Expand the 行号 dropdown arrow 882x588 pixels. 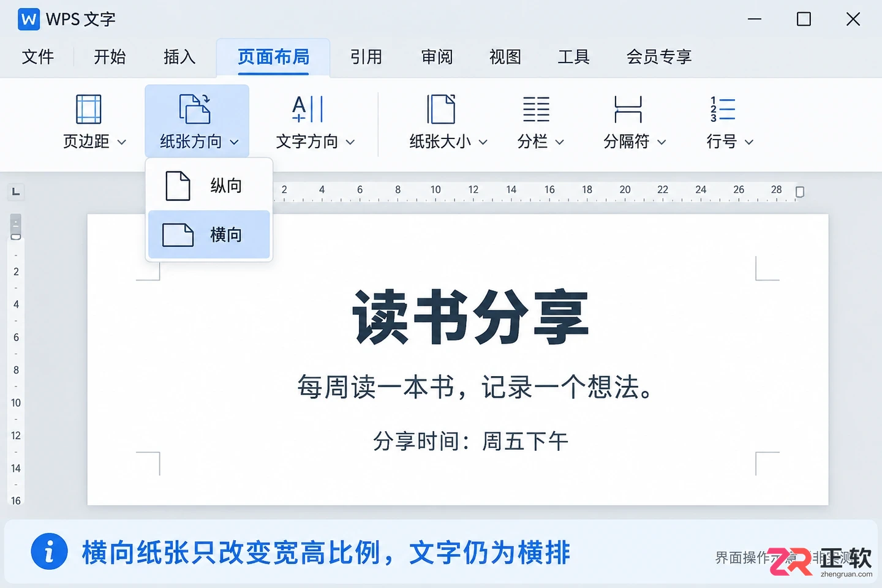tap(749, 142)
